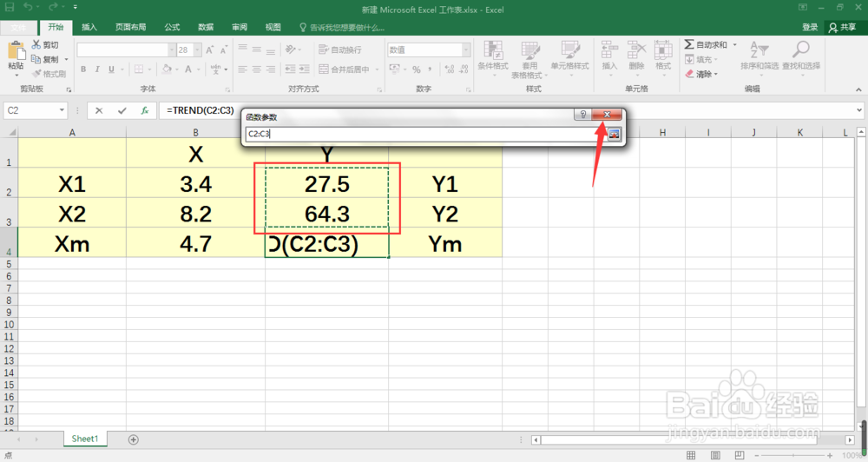Click the increase indent icon
Screen dimensions: 868x462
tap(304, 69)
